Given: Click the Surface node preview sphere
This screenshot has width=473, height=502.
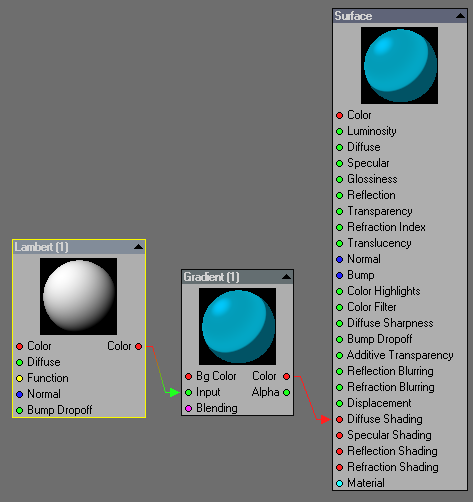Looking at the screenshot, I should pyautogui.click(x=399, y=65).
